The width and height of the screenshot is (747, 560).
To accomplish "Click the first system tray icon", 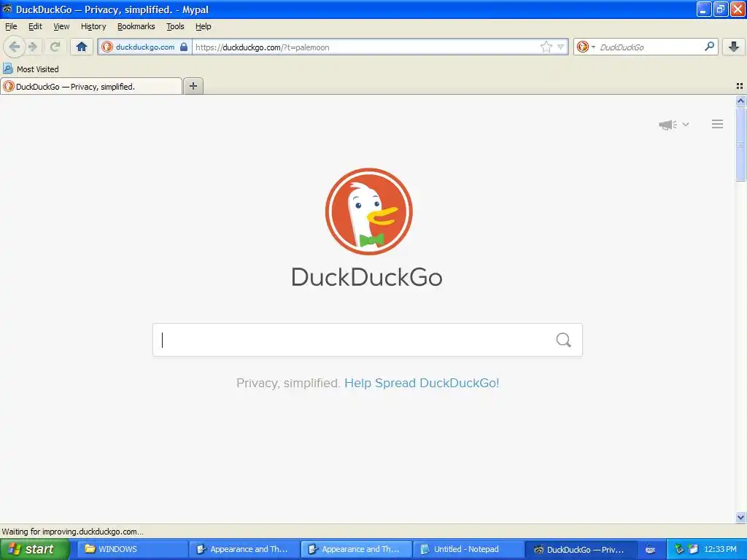I will (x=680, y=549).
